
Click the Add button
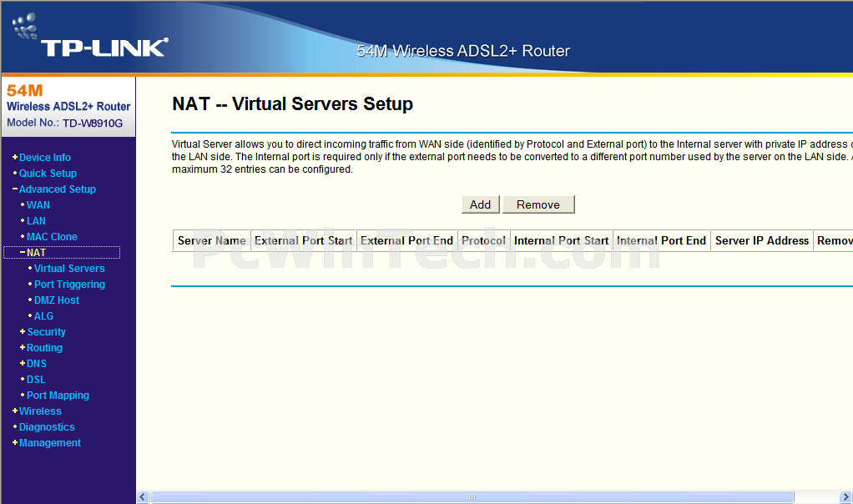(x=480, y=204)
